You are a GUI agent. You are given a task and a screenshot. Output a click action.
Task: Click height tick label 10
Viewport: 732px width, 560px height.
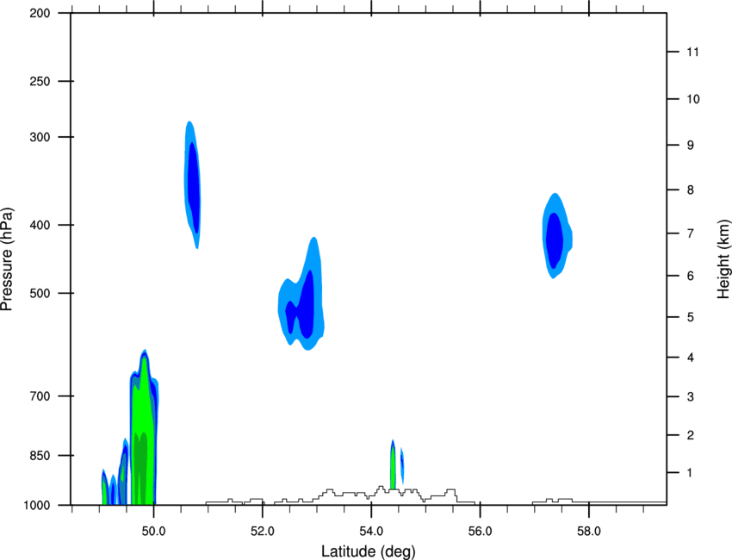click(693, 99)
